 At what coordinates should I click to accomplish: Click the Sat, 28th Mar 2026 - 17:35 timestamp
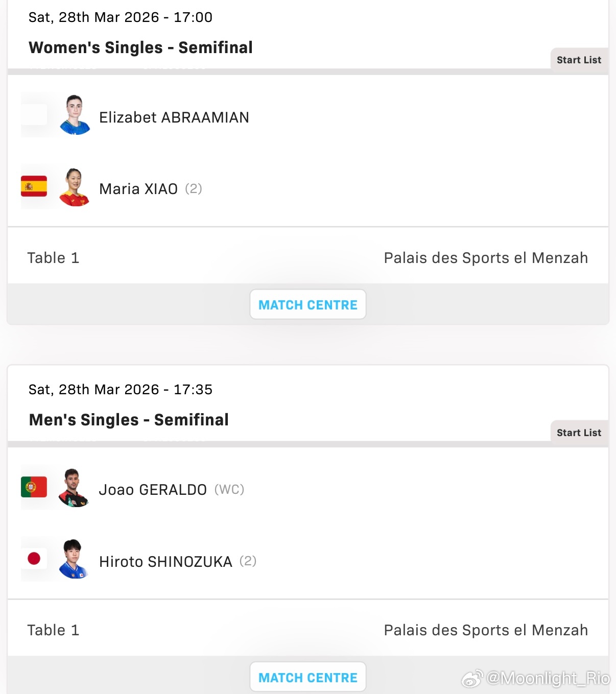(121, 390)
